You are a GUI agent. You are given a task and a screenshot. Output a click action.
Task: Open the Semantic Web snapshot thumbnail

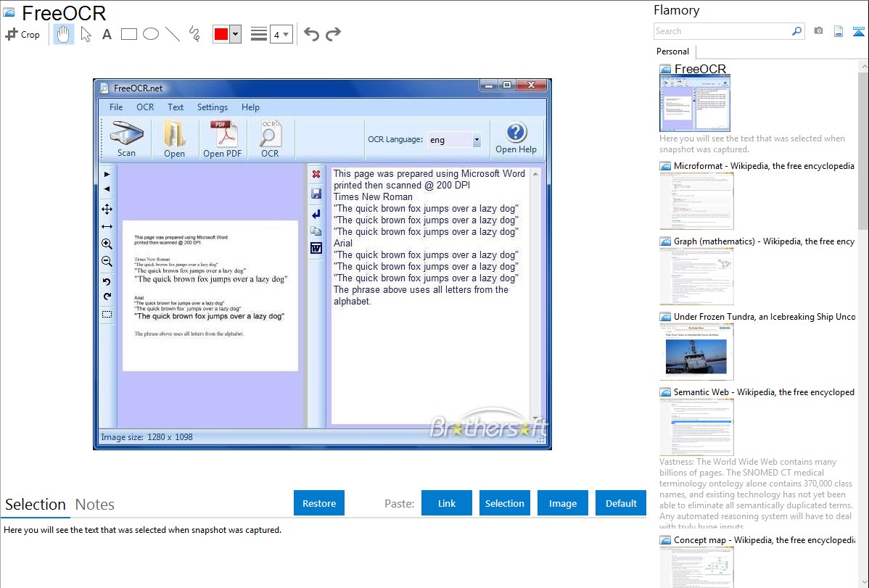click(696, 427)
